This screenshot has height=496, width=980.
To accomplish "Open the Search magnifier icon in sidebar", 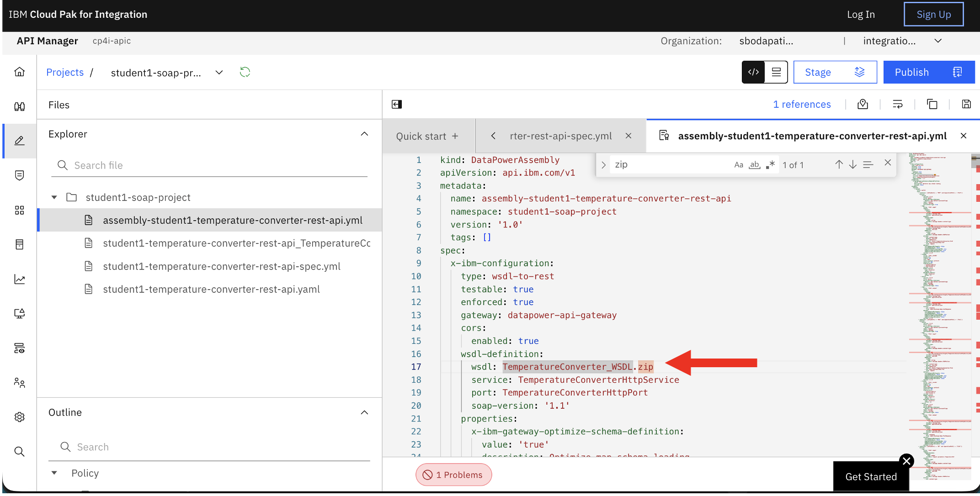I will [x=19, y=452].
